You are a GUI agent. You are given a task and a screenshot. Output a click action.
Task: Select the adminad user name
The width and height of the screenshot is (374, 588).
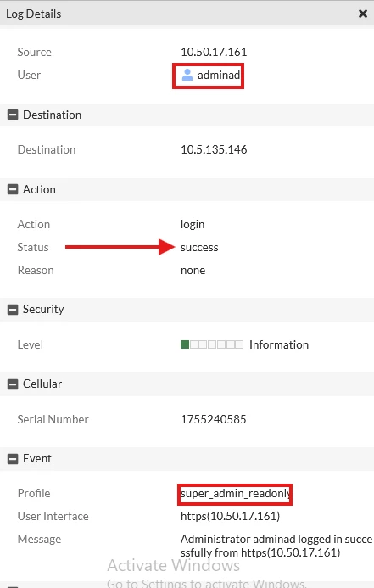tap(219, 75)
